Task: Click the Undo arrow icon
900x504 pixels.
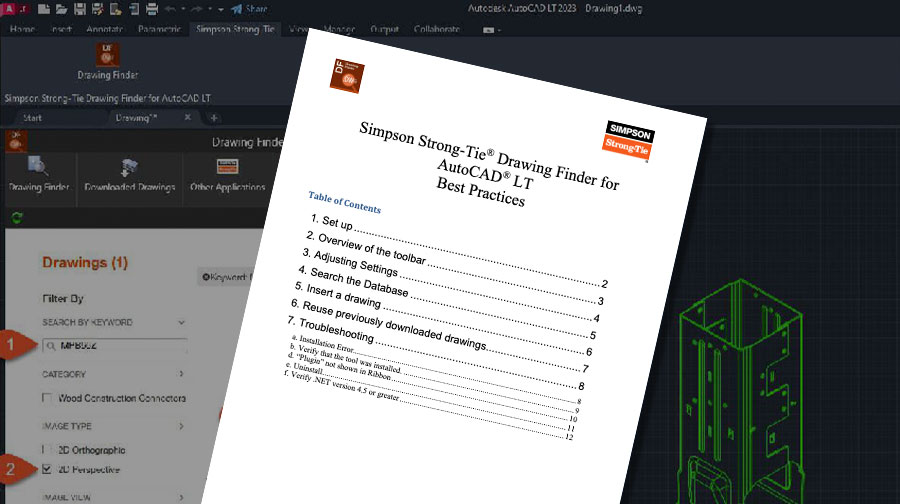Action: pos(170,9)
